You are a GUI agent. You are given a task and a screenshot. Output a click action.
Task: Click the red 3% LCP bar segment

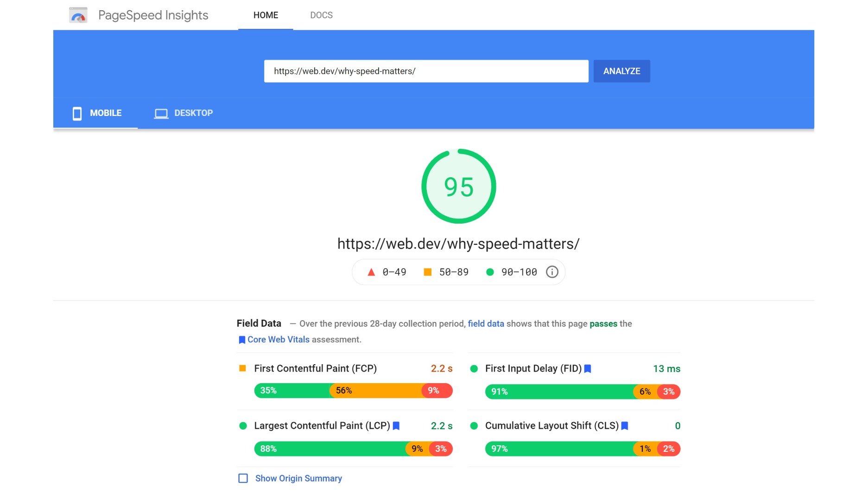point(441,449)
